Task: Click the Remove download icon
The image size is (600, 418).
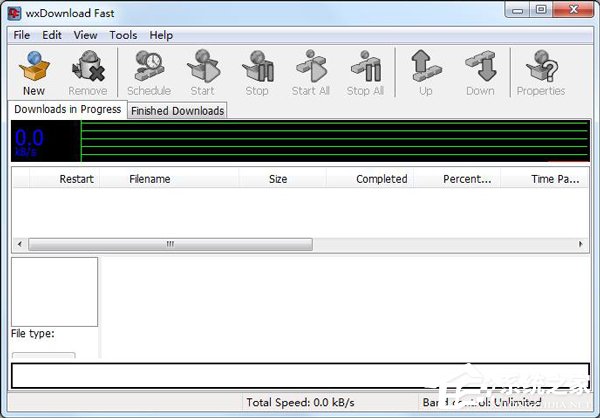Action: pyautogui.click(x=88, y=72)
